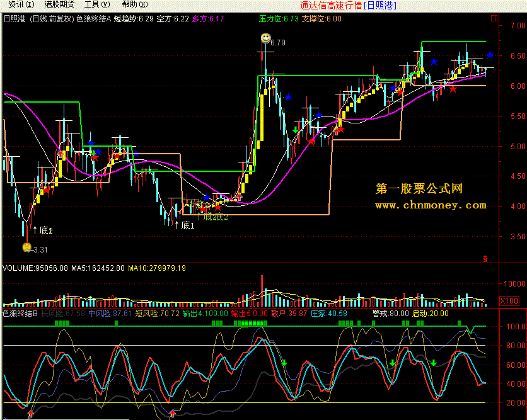Click the 6.79 high price label

point(278,43)
